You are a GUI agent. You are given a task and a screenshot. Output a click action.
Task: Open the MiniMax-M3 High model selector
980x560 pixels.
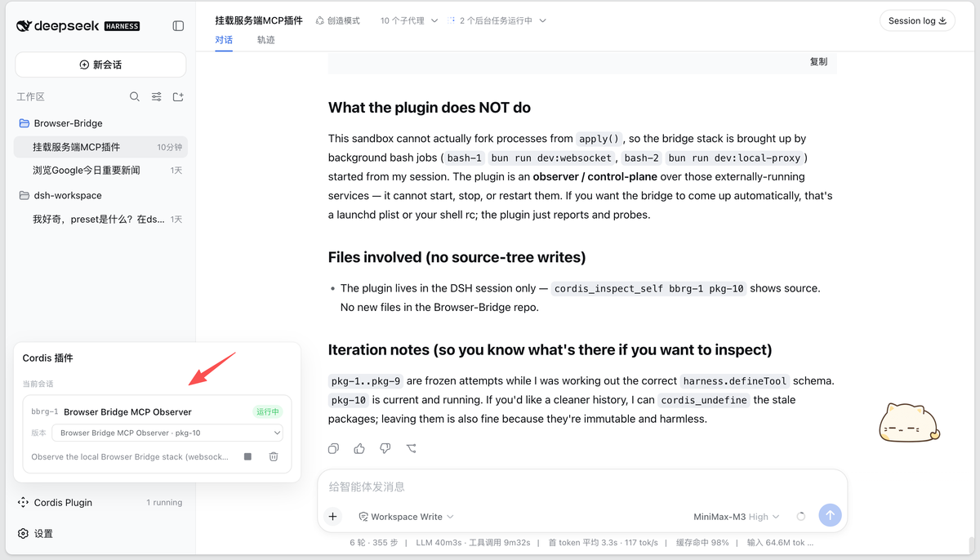(736, 517)
